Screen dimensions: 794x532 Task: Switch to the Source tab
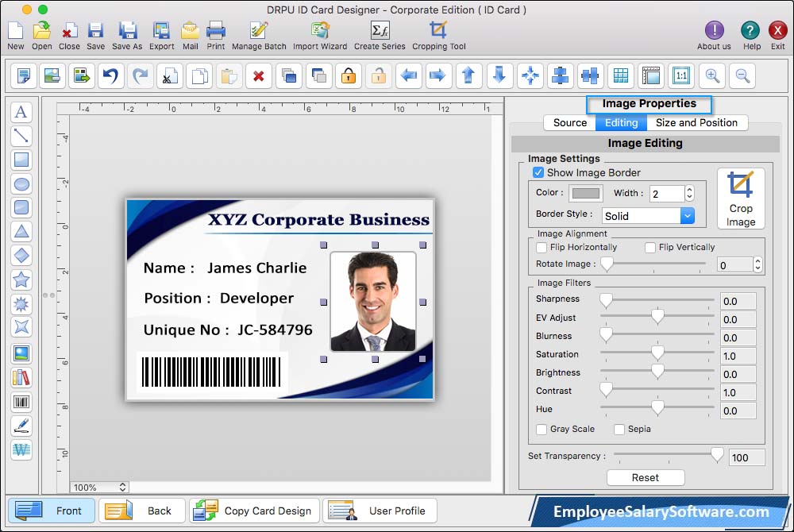569,122
